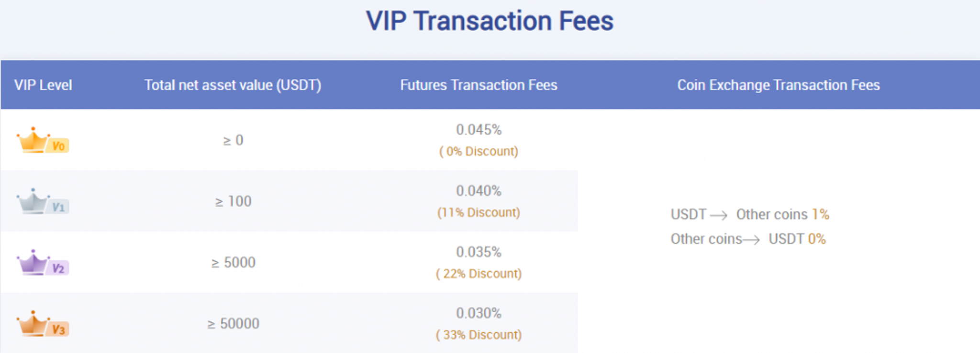Click the V0 gold crown icon
980x353 pixels.
point(43,140)
